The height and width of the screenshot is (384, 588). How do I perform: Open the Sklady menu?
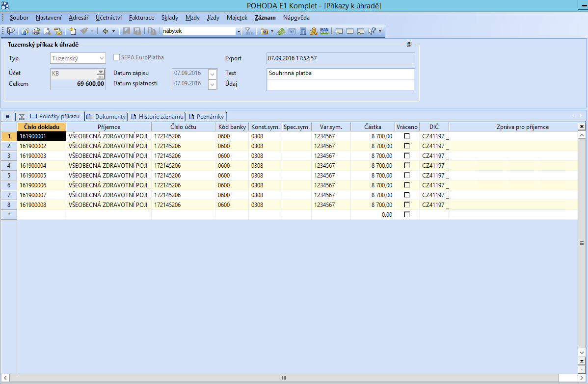(170, 18)
